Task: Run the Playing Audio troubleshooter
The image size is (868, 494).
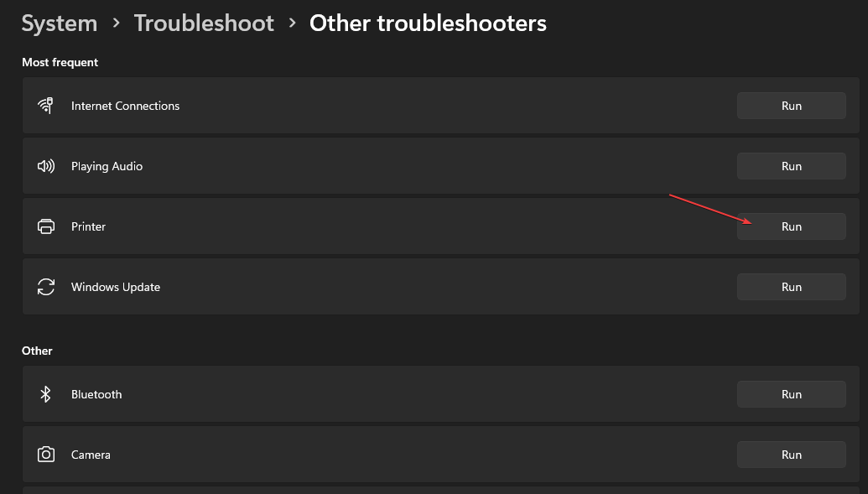Action: 791,166
